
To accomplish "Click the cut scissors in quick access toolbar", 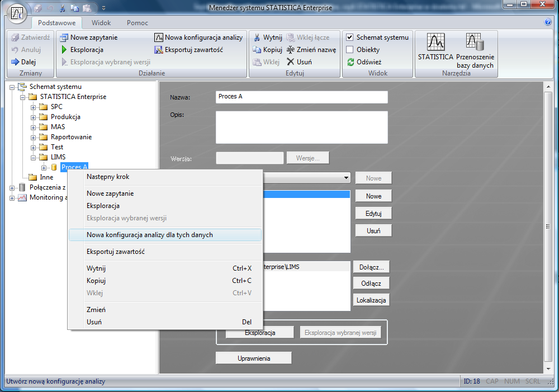I will (x=63, y=8).
